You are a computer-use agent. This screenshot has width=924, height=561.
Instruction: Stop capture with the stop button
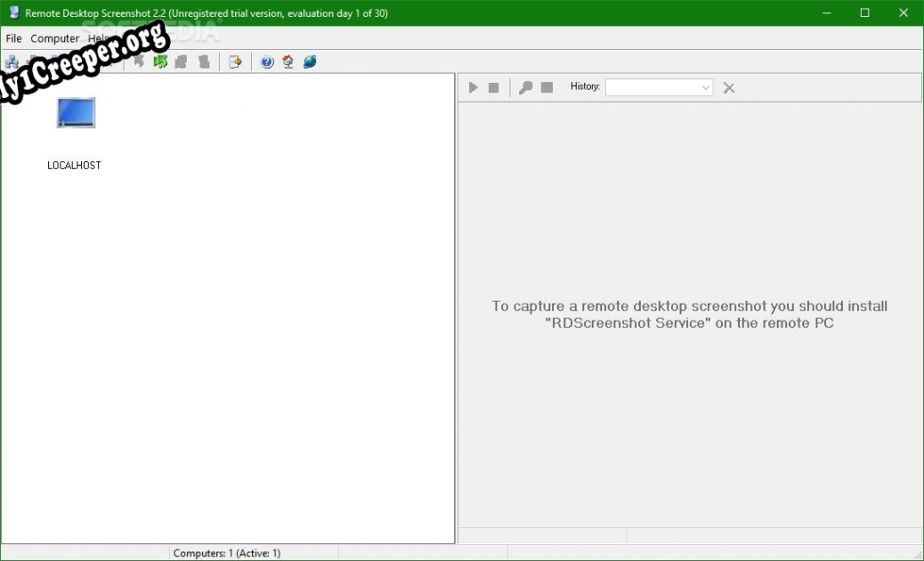click(494, 87)
